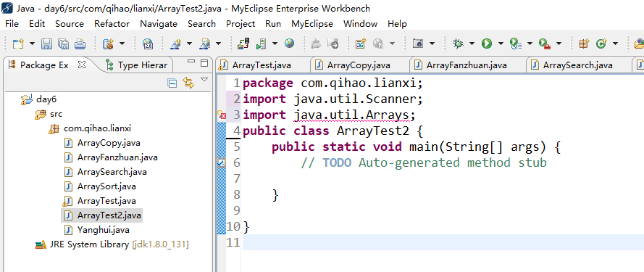Click the New Java Package icon
This screenshot has width=644, height=272.
pyautogui.click(x=584, y=44)
